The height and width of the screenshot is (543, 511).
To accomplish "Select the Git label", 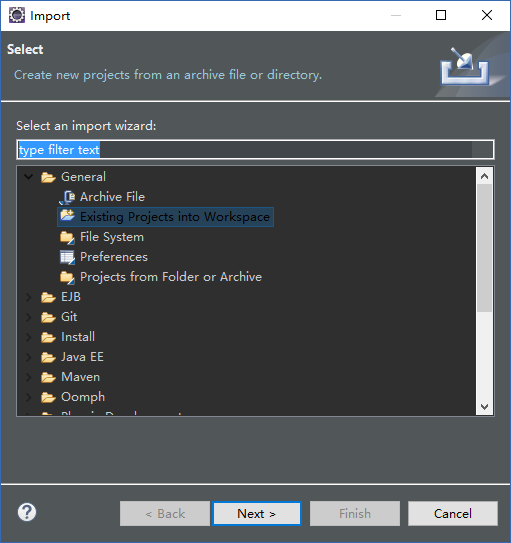I will tap(69, 317).
